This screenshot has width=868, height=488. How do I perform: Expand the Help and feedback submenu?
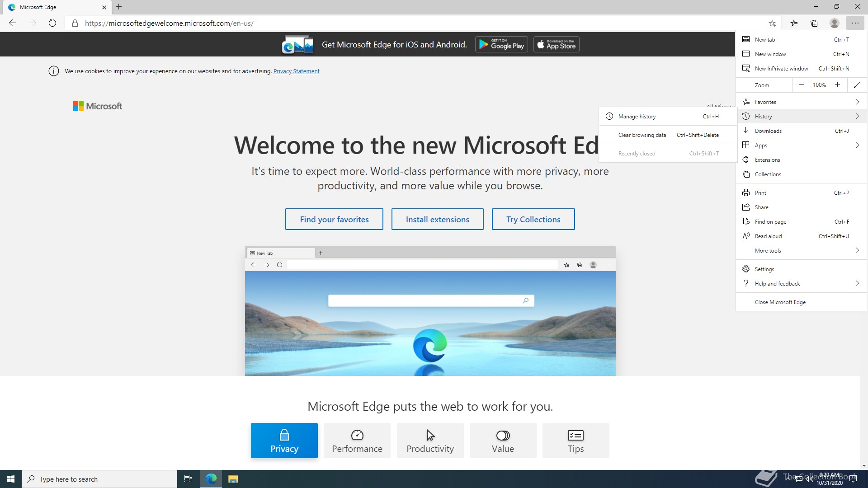coord(857,284)
